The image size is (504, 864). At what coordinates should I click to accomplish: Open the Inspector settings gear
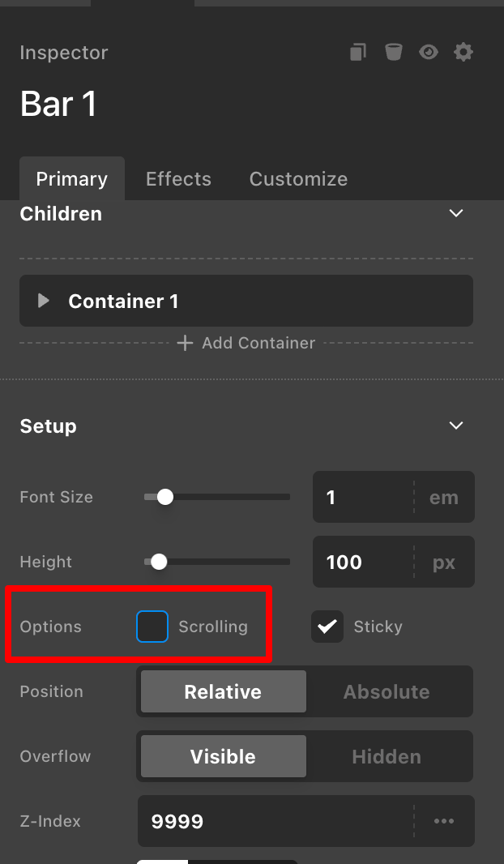point(463,53)
